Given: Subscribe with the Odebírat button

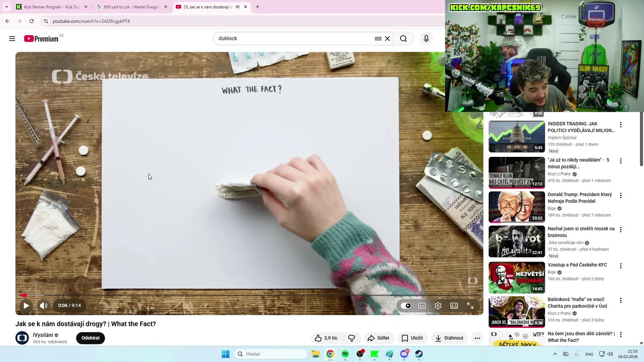Looking at the screenshot, I should point(91,338).
